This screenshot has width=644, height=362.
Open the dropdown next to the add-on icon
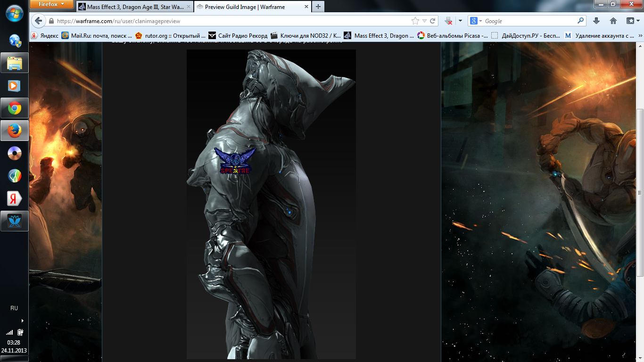click(460, 21)
